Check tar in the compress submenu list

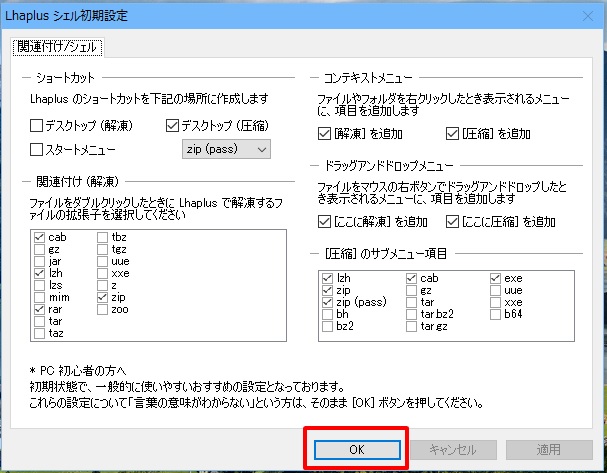412,302
